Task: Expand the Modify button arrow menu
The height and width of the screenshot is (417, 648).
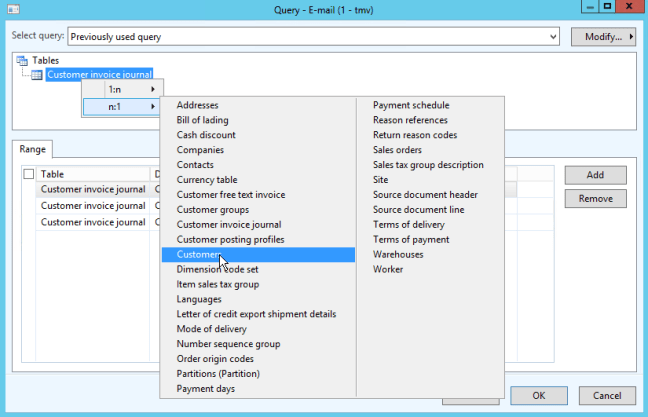Action: click(x=631, y=37)
